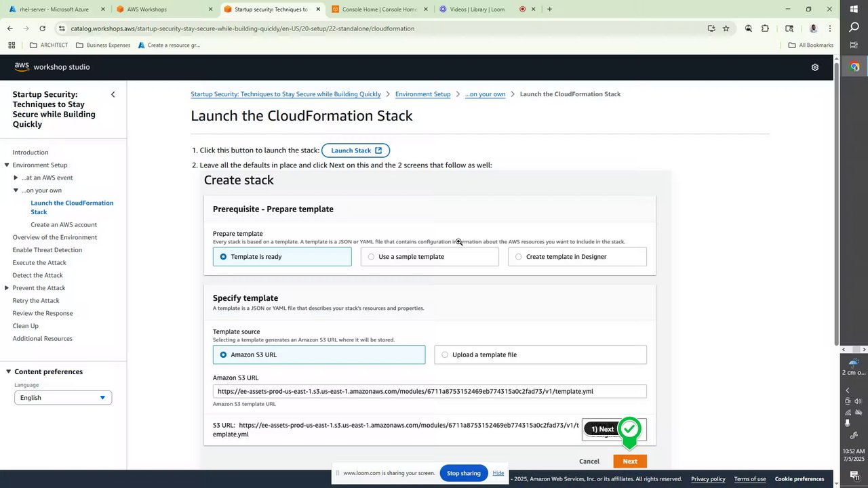
Task: Expand the Prevent the Attack section
Action: 7,288
